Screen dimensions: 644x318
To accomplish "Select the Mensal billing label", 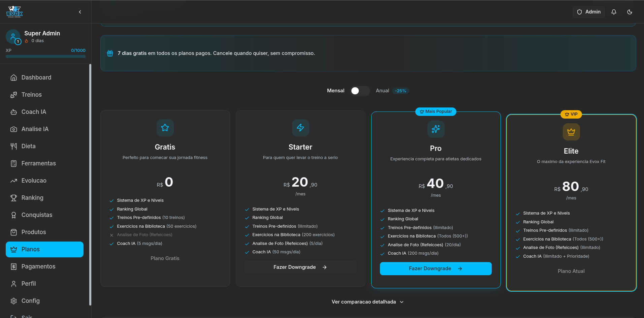I will tap(335, 91).
